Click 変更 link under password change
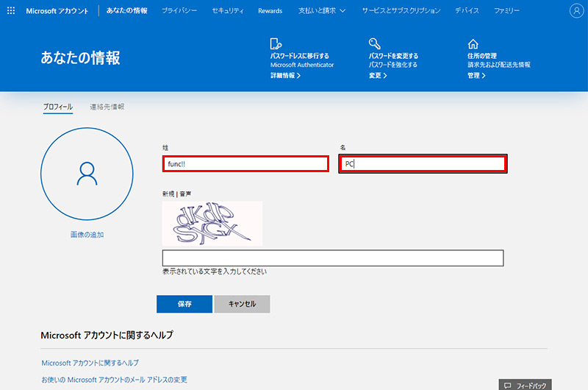This screenshot has width=588, height=390. (378, 76)
